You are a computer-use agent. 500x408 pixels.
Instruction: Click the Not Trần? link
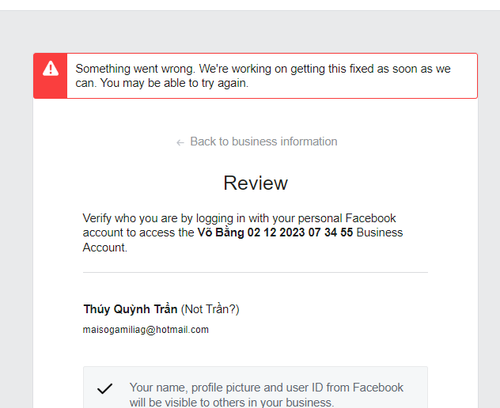(x=210, y=309)
